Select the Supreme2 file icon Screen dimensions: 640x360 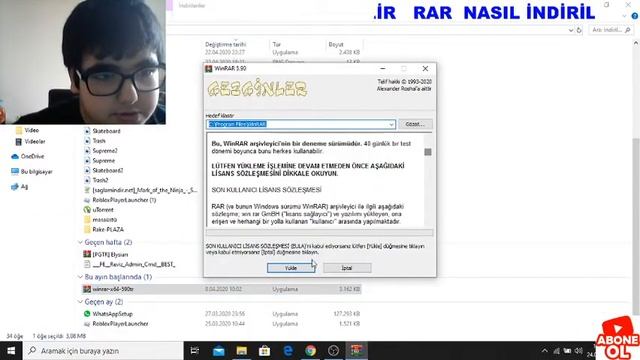[87, 151]
